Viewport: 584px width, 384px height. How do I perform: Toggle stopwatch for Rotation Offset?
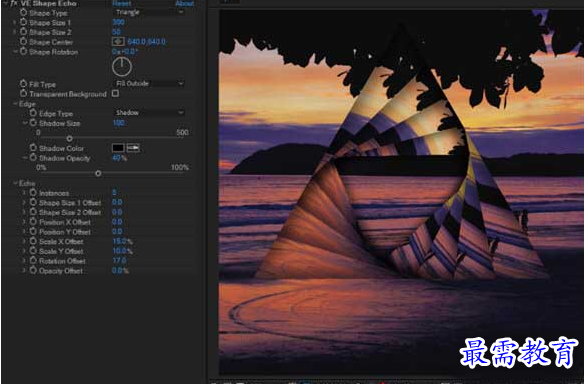pos(33,260)
